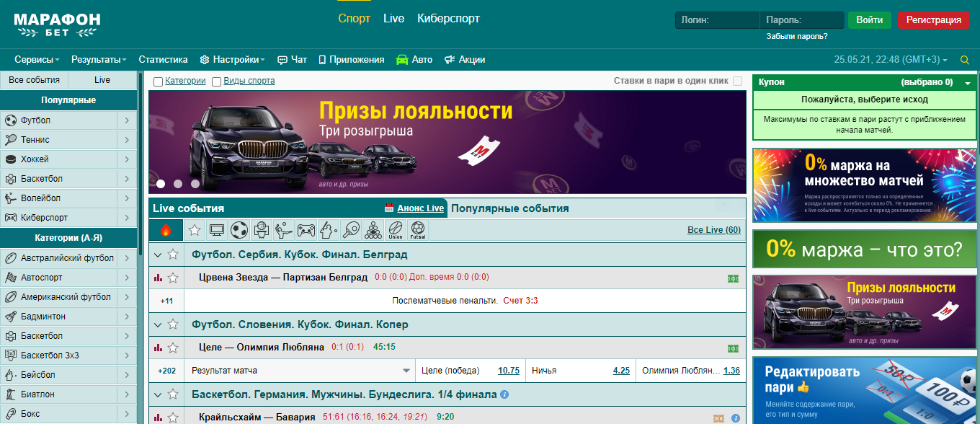The height and width of the screenshot is (424, 980).
Task: Filter live events by football icon
Action: [239, 231]
